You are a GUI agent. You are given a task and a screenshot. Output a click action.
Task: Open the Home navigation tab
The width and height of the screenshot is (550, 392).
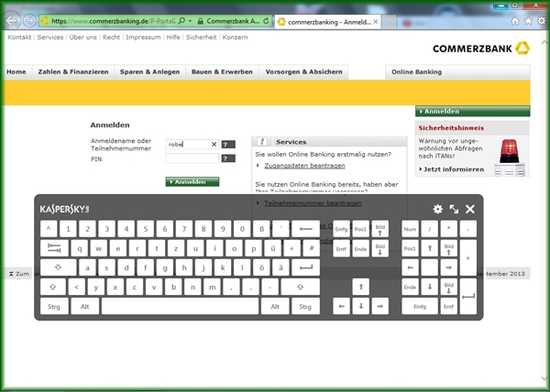pyautogui.click(x=16, y=71)
